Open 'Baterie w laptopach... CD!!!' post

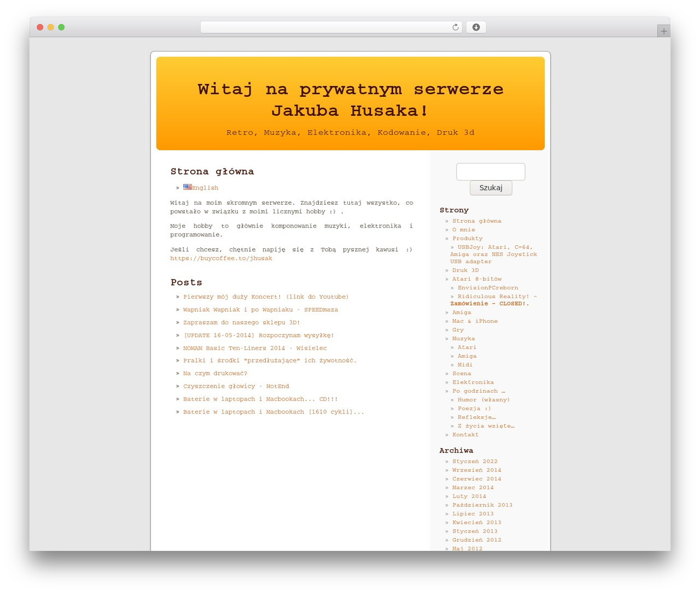pos(260,399)
